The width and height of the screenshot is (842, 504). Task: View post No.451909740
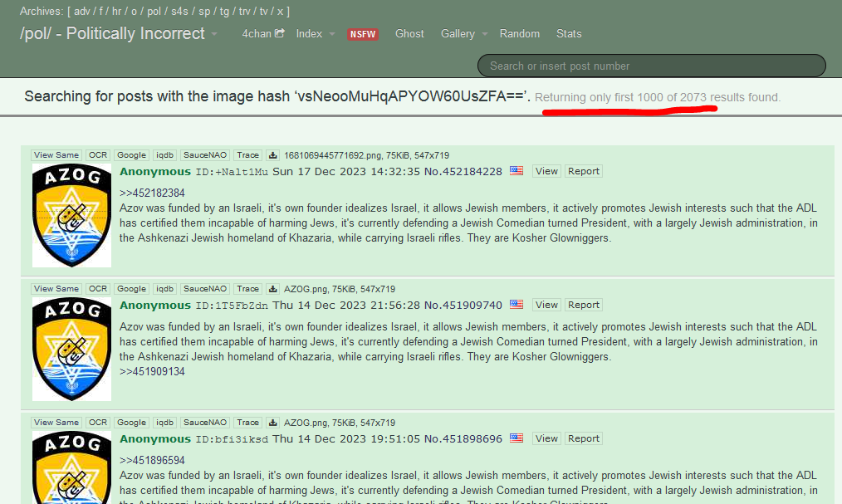[x=546, y=305]
